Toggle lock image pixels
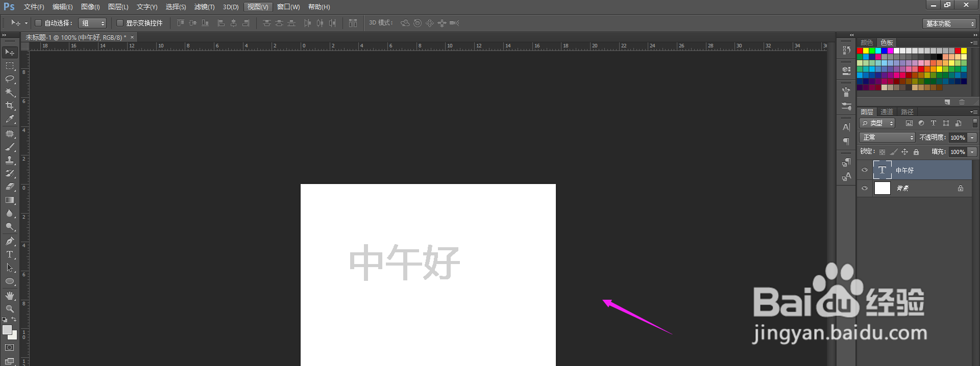Viewport: 980px width, 366px height. (893, 152)
